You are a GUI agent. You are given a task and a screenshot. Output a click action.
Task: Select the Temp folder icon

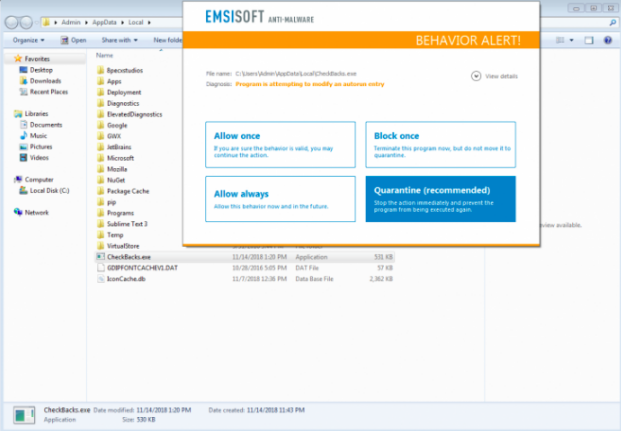tap(101, 235)
